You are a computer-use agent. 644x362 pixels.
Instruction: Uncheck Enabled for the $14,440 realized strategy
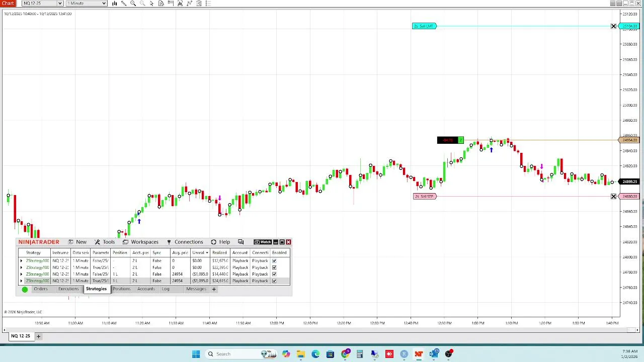tap(274, 275)
